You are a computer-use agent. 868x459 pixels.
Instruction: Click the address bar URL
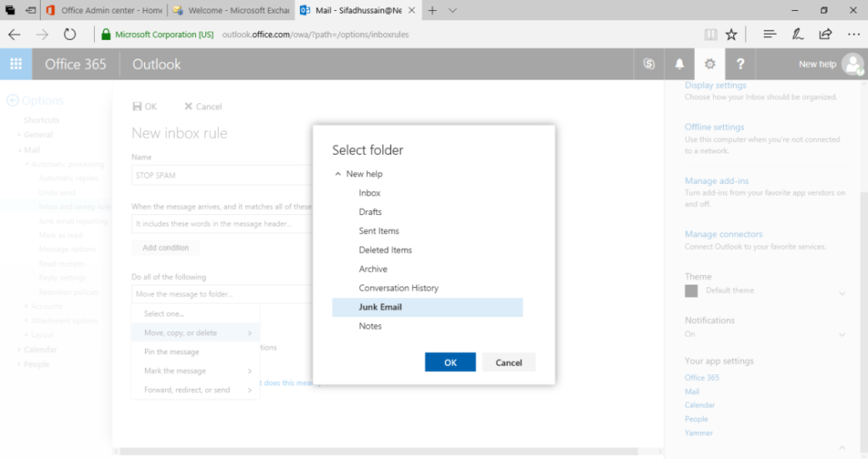click(315, 34)
